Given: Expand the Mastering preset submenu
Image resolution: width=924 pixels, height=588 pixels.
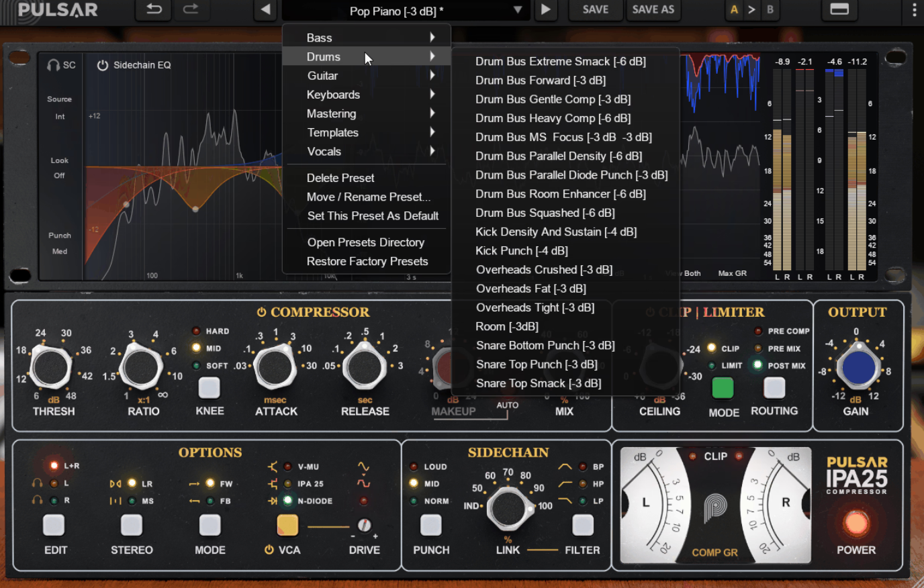Looking at the screenshot, I should pos(367,113).
